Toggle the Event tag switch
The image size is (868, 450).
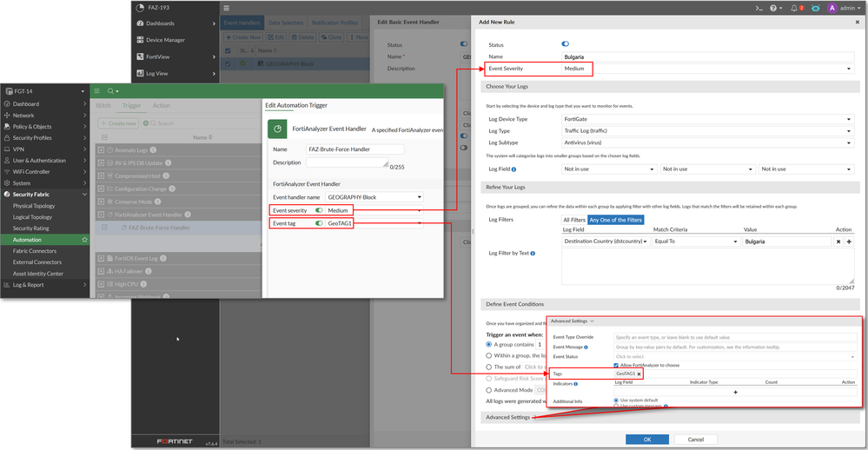tap(319, 223)
